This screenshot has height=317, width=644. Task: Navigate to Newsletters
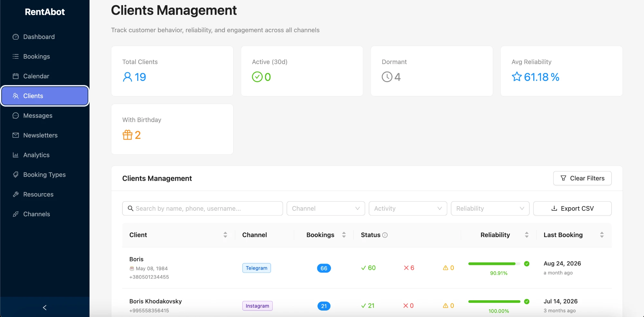tap(45, 135)
